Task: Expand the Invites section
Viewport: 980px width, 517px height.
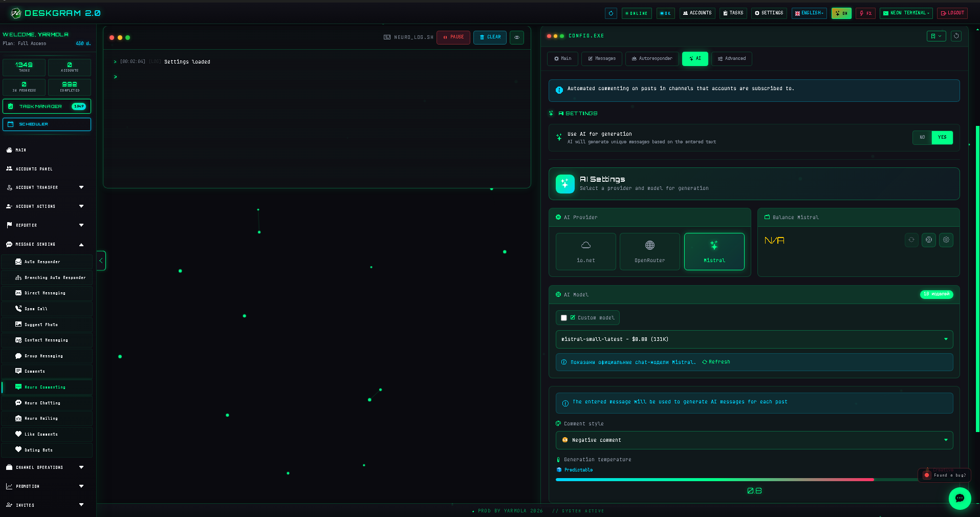Action: click(47, 505)
